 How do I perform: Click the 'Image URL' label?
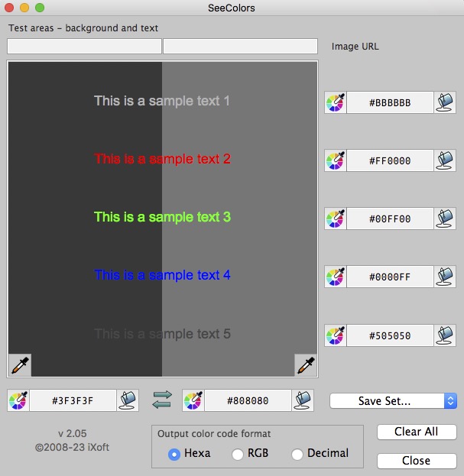coord(355,47)
